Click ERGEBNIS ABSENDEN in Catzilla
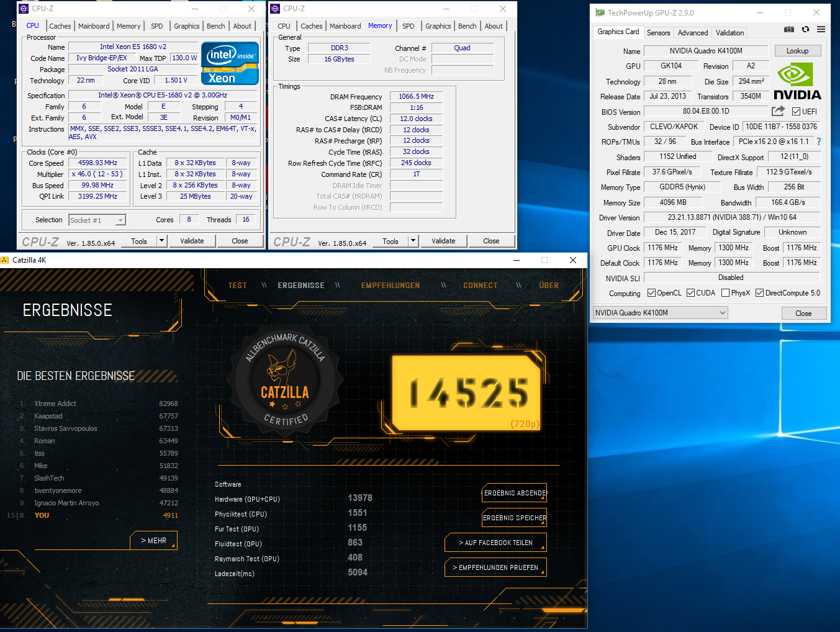This screenshot has height=632, width=840. click(515, 493)
